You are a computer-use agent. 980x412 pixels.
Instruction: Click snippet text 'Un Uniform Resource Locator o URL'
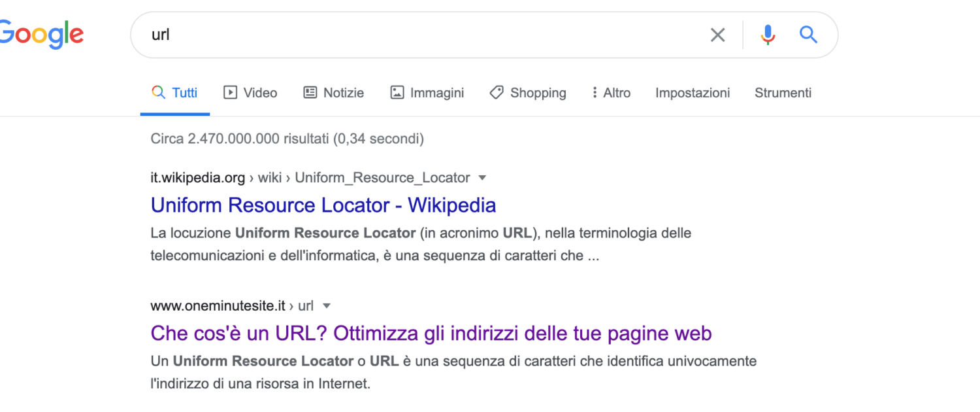(x=453, y=372)
